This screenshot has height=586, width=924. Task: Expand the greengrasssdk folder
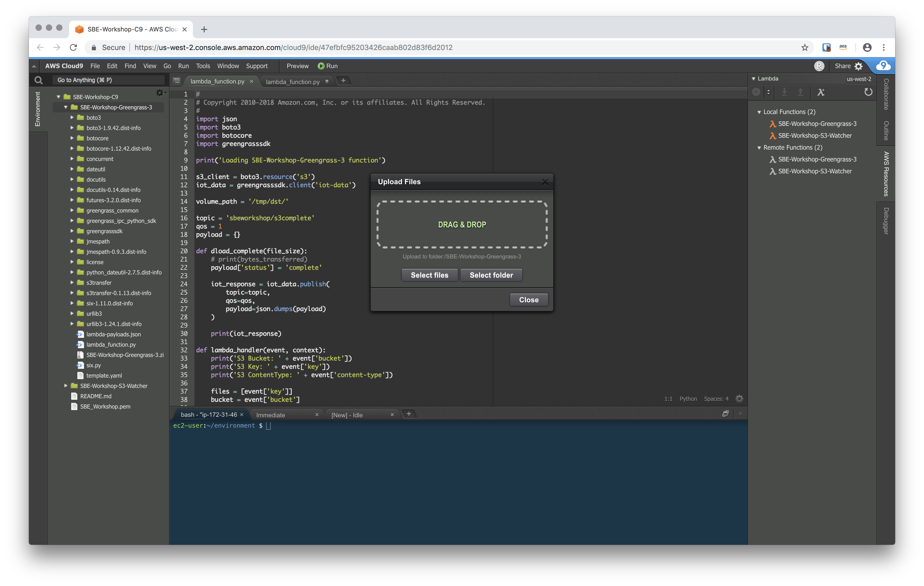tap(72, 231)
